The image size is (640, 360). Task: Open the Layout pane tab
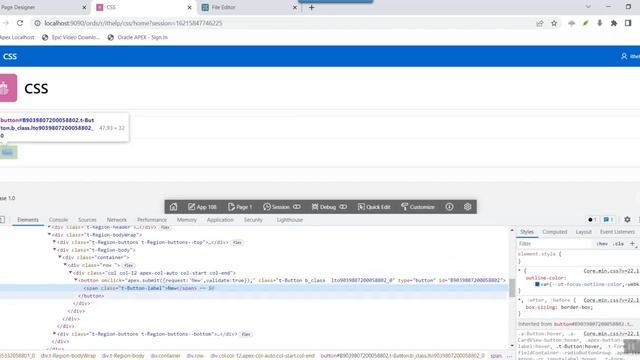pyautogui.click(x=584, y=232)
